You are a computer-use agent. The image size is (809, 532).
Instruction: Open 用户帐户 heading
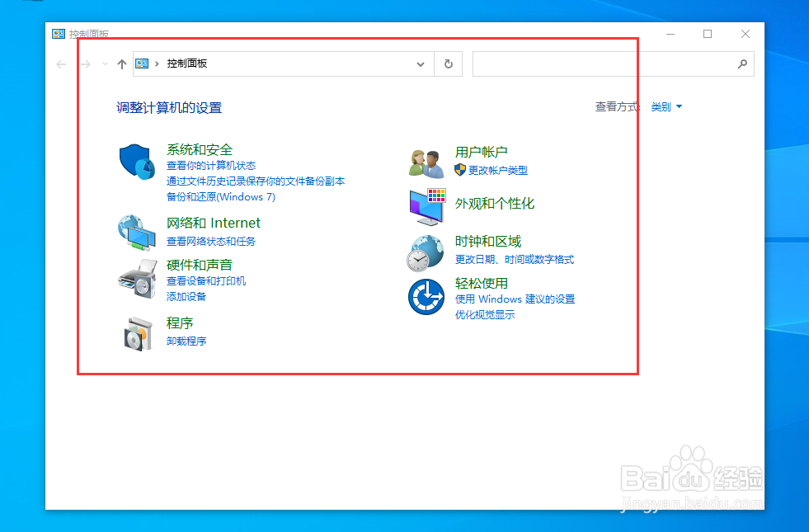[x=481, y=152]
